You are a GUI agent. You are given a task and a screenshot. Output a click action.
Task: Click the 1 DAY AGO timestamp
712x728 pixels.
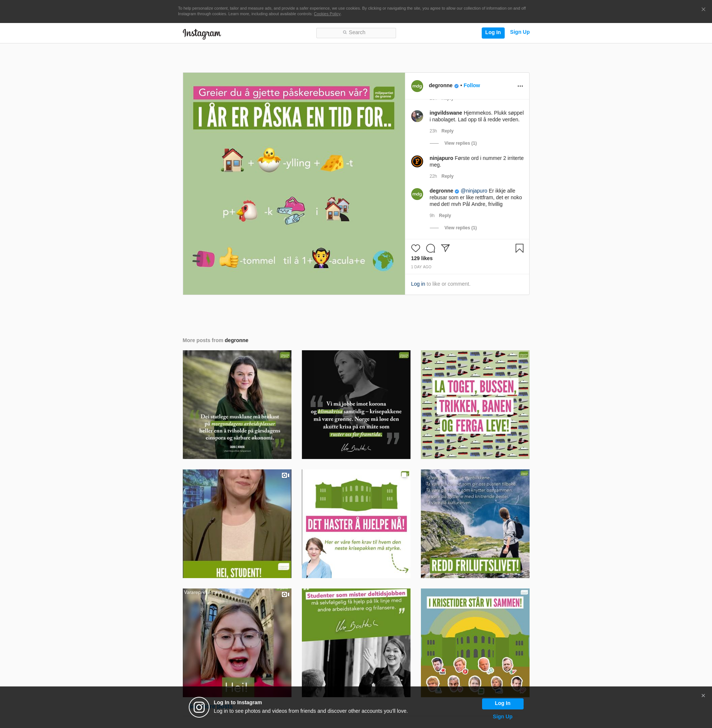(x=421, y=267)
